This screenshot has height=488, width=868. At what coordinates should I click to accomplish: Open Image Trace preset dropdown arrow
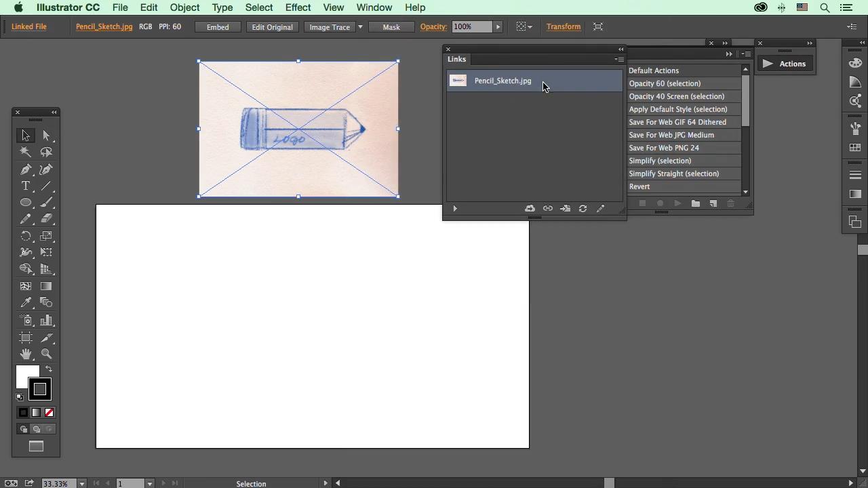pyautogui.click(x=360, y=27)
